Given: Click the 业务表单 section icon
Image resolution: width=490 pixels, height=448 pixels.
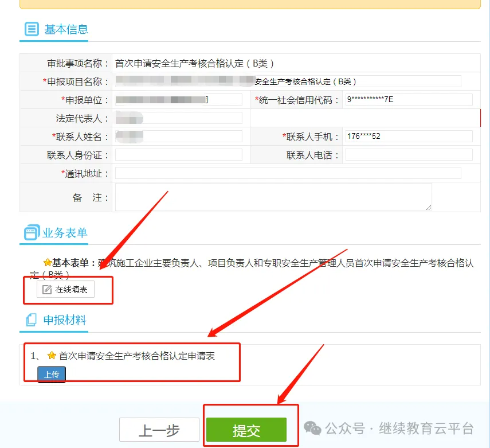Looking at the screenshot, I should click(x=32, y=232).
